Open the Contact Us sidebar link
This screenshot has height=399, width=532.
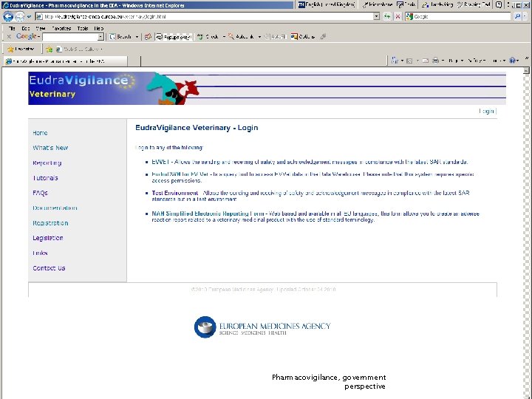point(49,268)
